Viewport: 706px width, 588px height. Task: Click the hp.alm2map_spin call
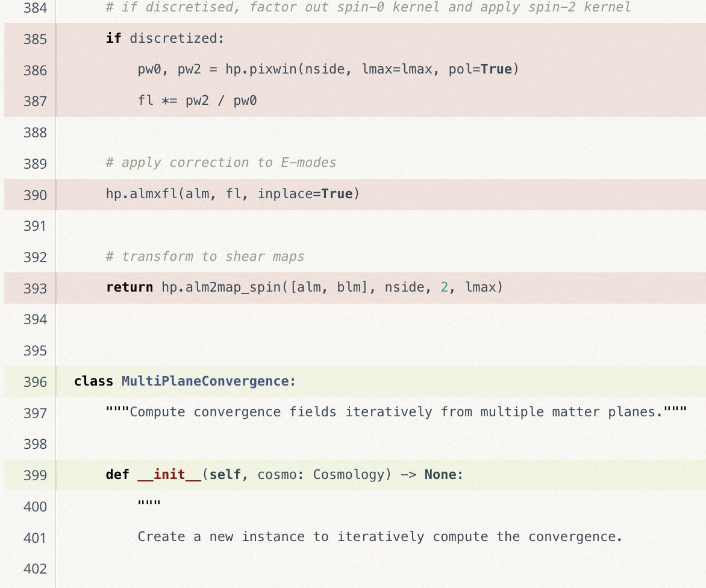(x=223, y=287)
